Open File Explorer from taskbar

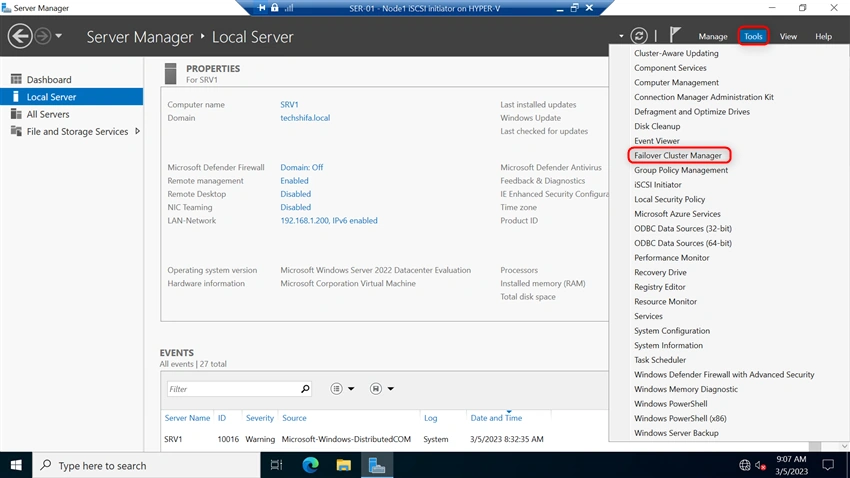click(x=343, y=465)
